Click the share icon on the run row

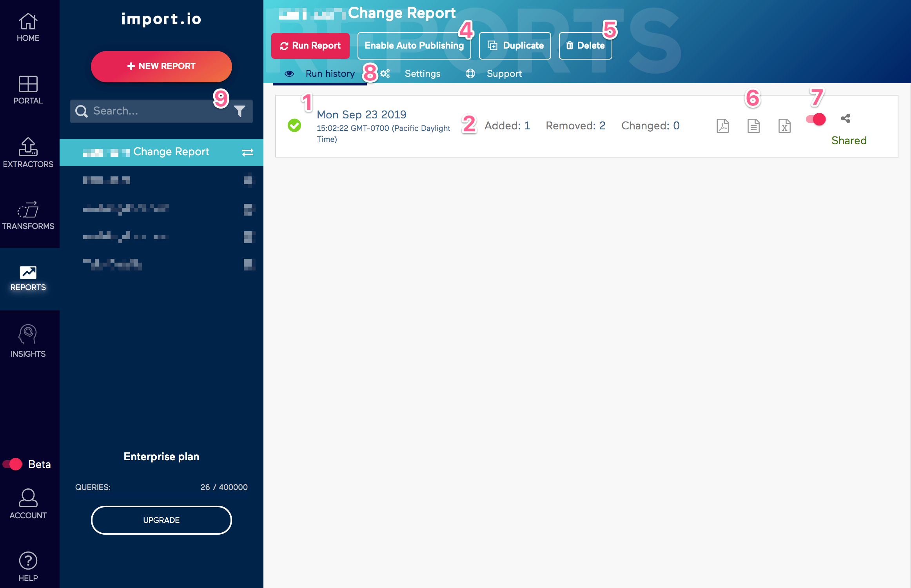(x=845, y=119)
